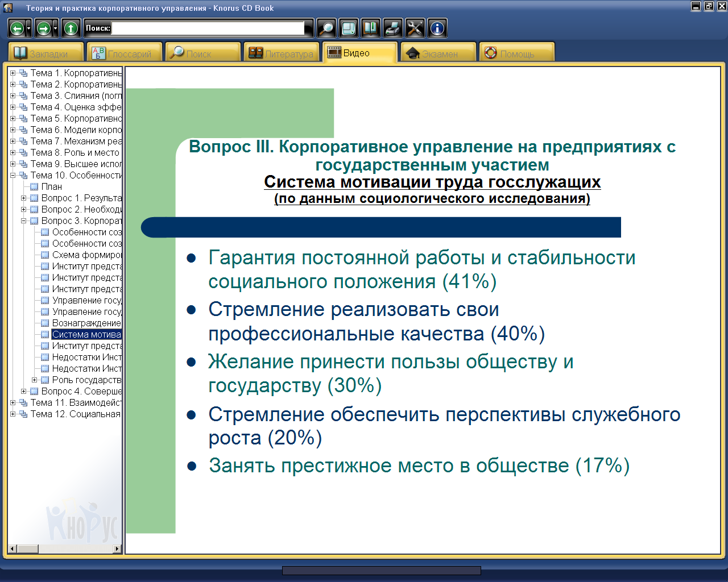Click the Knorus app icon in title bar
Image resolution: width=728 pixels, height=582 pixels.
click(7, 7)
